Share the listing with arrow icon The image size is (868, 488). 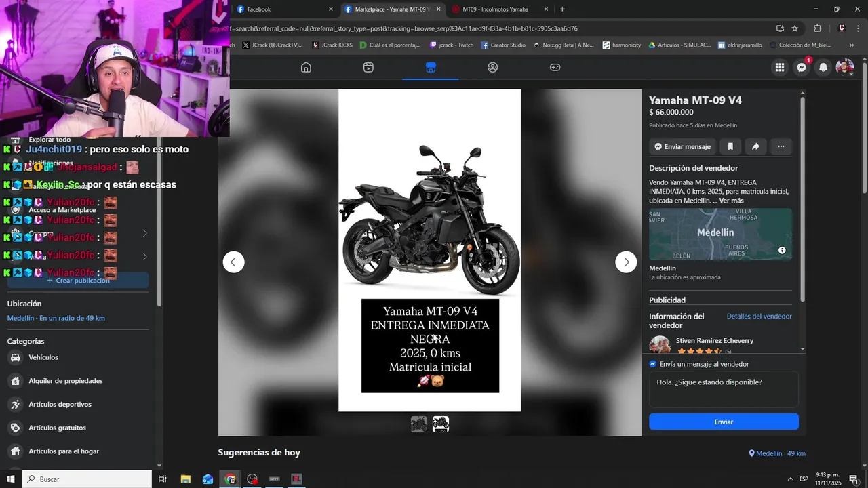[x=755, y=146]
